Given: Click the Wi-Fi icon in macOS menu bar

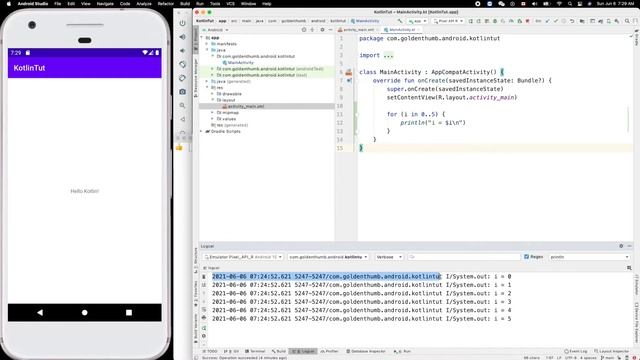Looking at the screenshot, I should (559, 4).
